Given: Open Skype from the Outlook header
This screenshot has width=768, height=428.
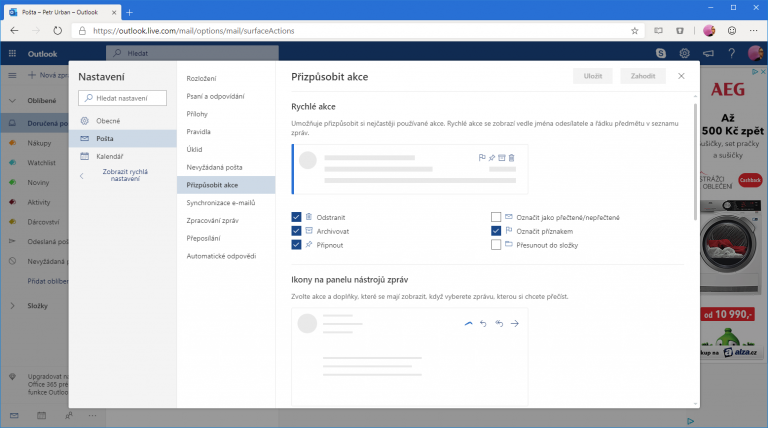Looking at the screenshot, I should [661, 53].
